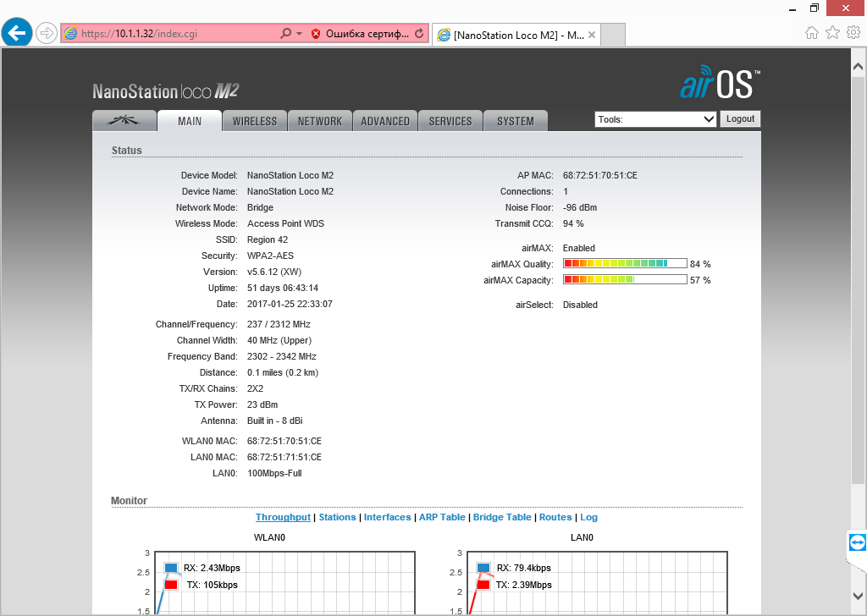Close the NanoStation Loco M2 browser tab
This screenshot has height=616, width=867.
pyautogui.click(x=592, y=36)
